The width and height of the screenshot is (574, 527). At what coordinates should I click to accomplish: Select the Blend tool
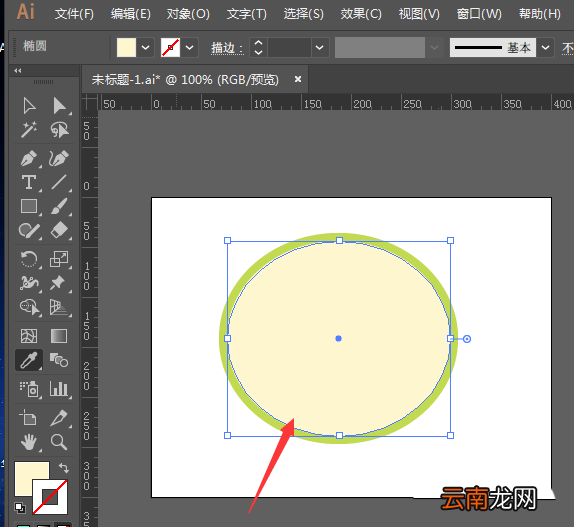(59, 360)
